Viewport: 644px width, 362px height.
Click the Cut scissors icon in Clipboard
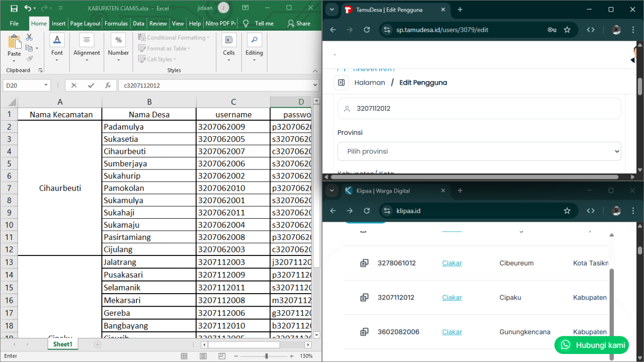tap(29, 38)
